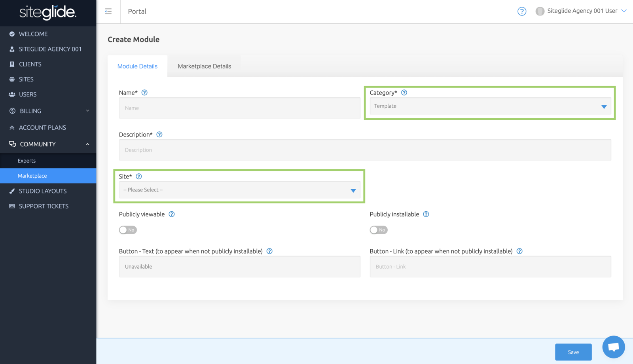633x364 pixels.
Task: Turn on the Publicly installable switch
Action: point(379,230)
